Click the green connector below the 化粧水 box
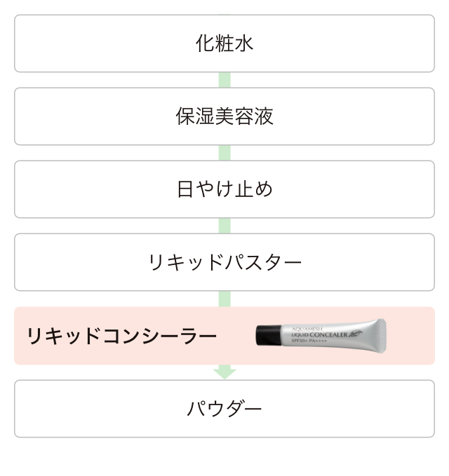This screenshot has height=476, width=449. click(224, 80)
